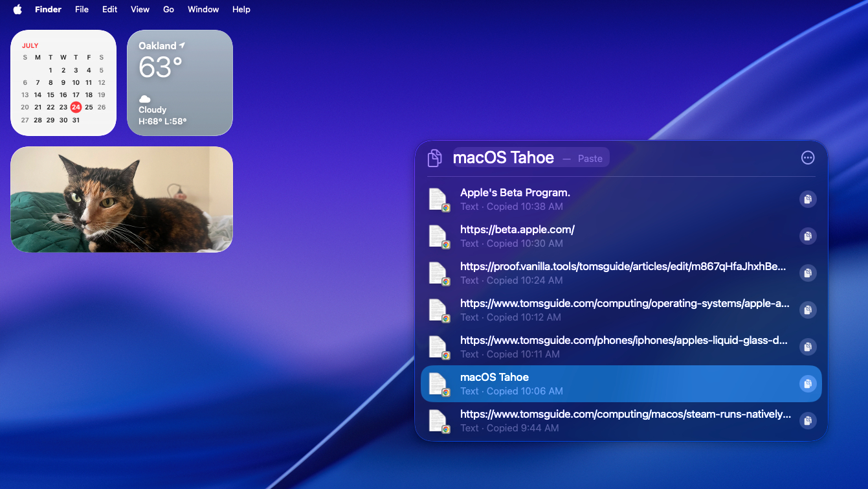Click the clipboard icon left of search field
Viewport: 868px width, 489px height.
click(x=435, y=158)
